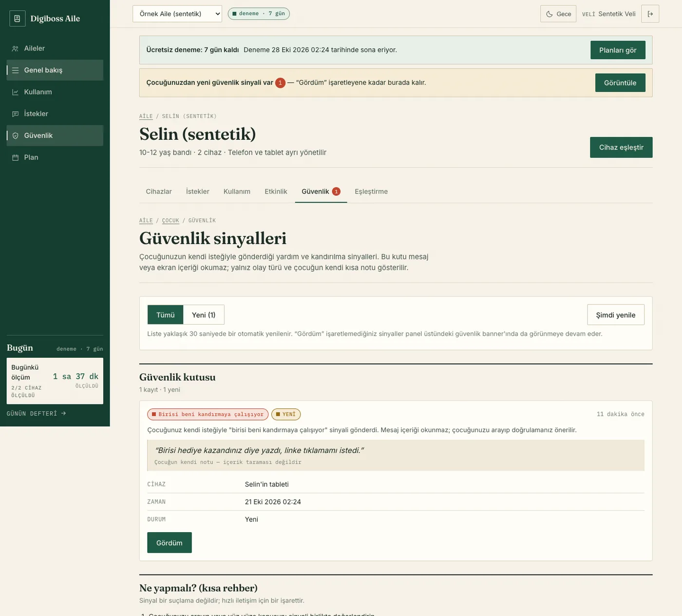Click the ÇOCUK breadcrumb link
682x616 pixels.
pos(170,221)
